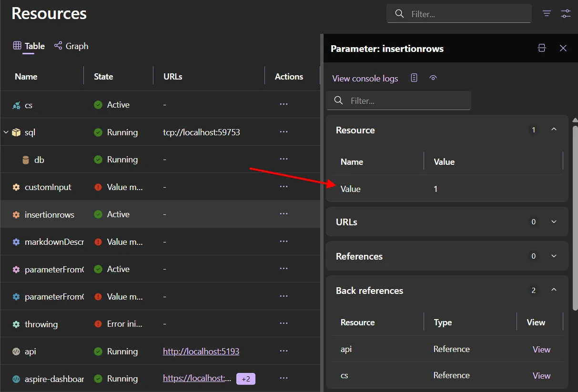Click the +2 badge on aspire-dashboard URLs
This screenshot has height=392, width=578.
tap(245, 378)
